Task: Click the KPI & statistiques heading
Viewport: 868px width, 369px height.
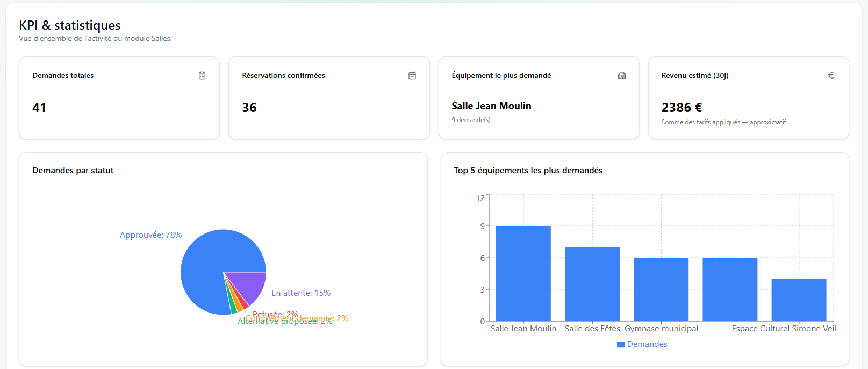Action: (x=70, y=25)
